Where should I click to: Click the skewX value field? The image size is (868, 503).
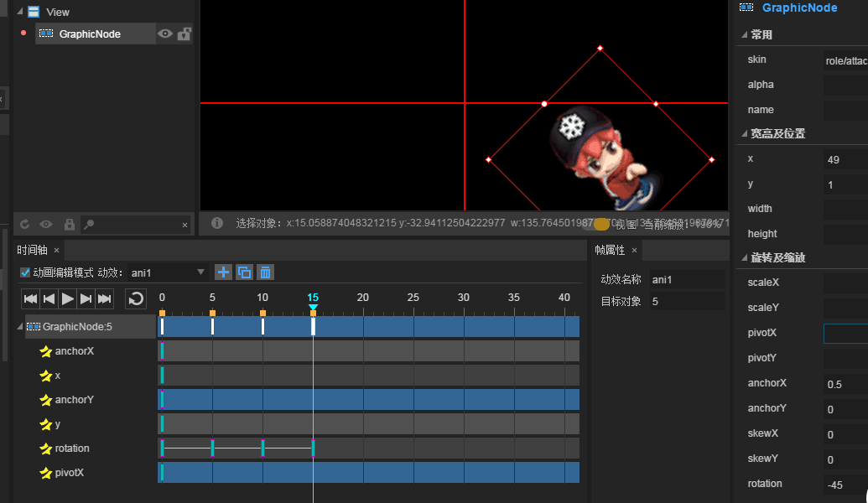pyautogui.click(x=846, y=435)
